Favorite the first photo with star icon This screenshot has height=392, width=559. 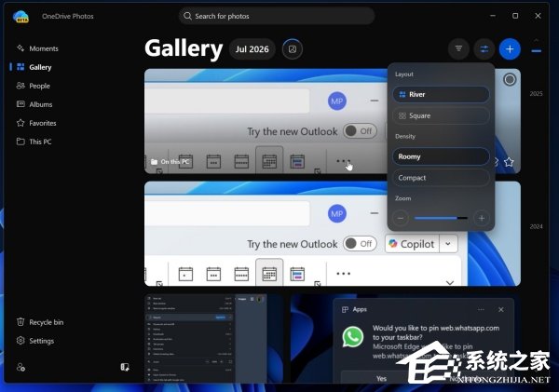coord(509,162)
